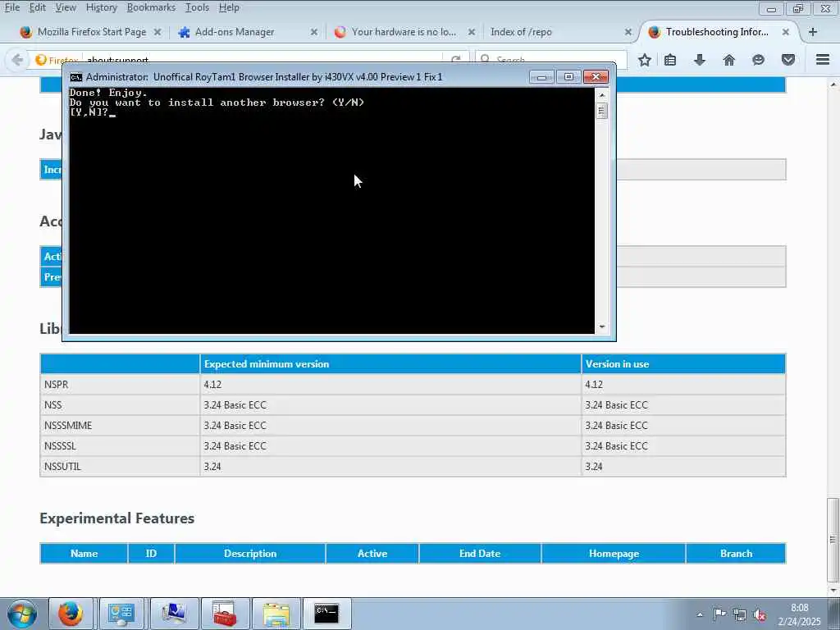Click the Name column header
This screenshot has width=840, height=630.
(84, 554)
